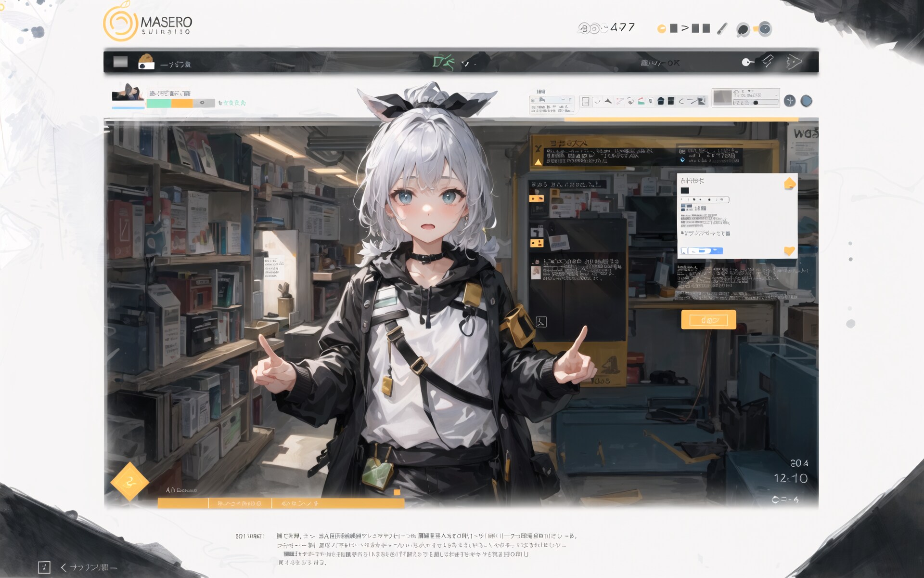
Task: Toggle the yellow-blue switch in top header
Action: pyautogui.click(x=763, y=29)
